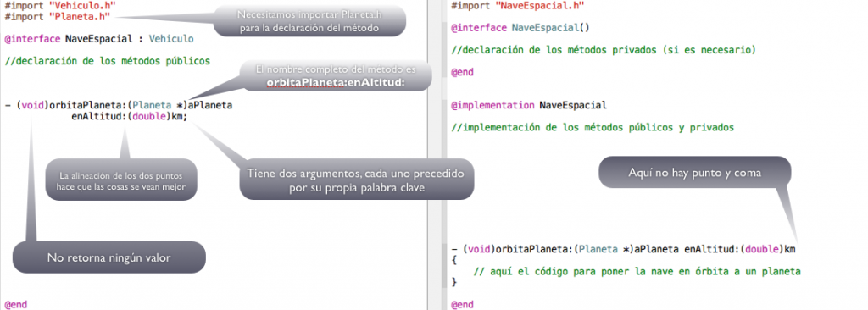Click the (void) return type in declaration
The height and width of the screenshot is (310, 868).
pyautogui.click(x=33, y=106)
